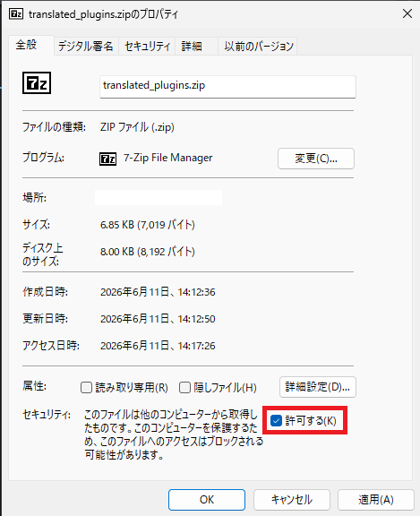
Task: Click the title text translated_plugins.zipのプロパティ
Action: [x=104, y=14]
